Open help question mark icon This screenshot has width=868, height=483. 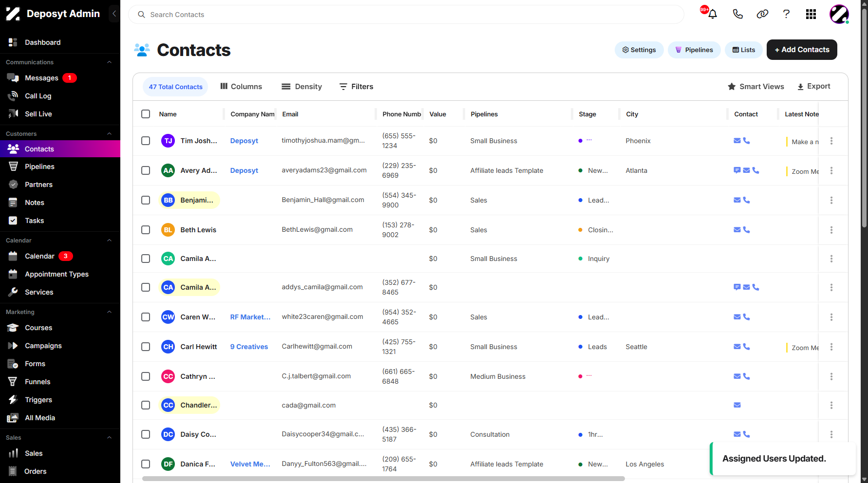point(786,14)
